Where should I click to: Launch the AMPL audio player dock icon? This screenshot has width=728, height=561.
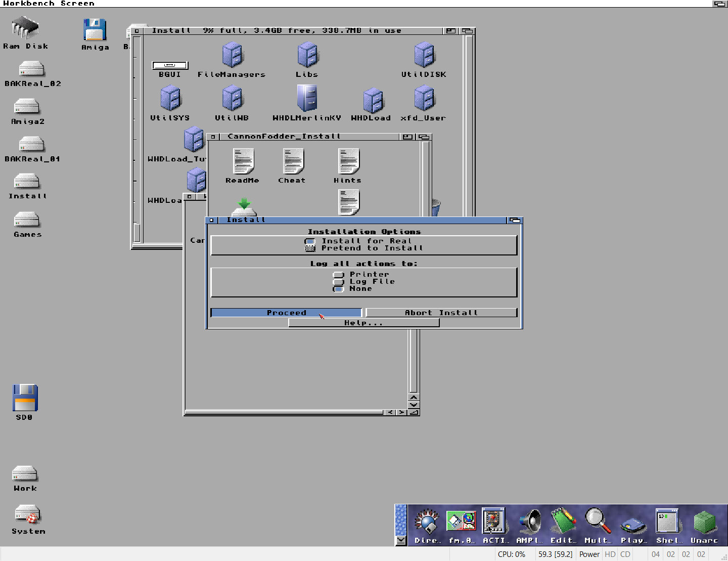tap(530, 522)
